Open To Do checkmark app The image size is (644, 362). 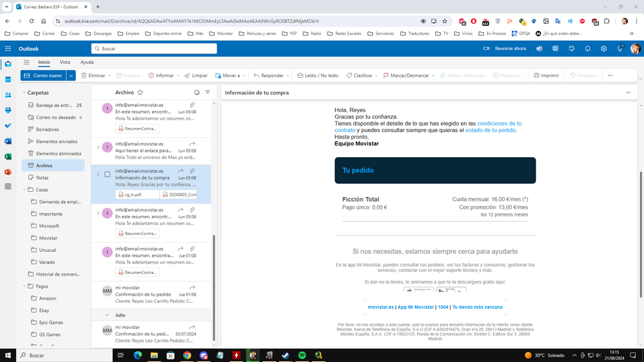point(8,126)
